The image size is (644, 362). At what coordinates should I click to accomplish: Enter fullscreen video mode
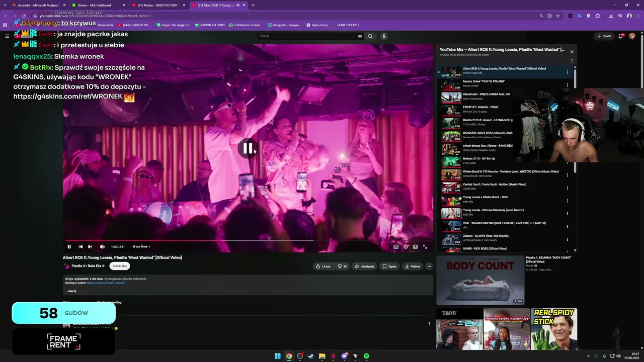425,247
